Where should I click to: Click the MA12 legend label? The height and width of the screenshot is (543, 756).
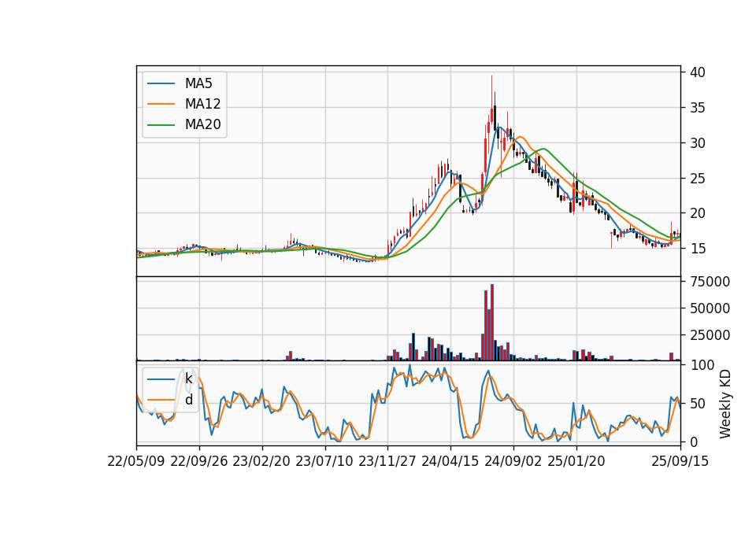coord(202,104)
